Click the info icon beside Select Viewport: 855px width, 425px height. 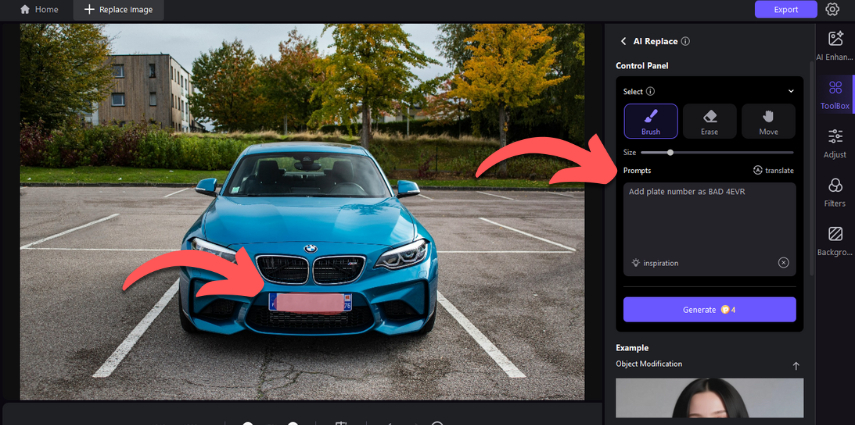tap(650, 92)
